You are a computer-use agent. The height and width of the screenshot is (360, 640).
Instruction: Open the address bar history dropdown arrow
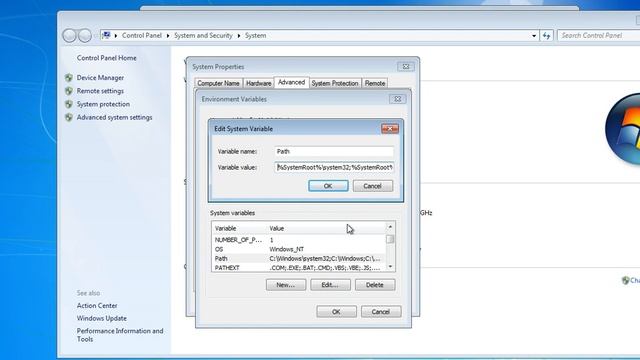pos(534,36)
